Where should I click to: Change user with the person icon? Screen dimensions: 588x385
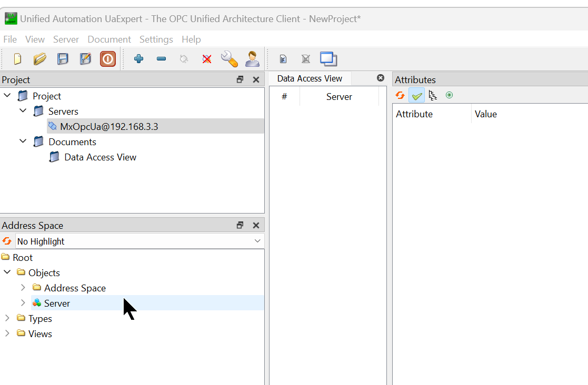252,59
